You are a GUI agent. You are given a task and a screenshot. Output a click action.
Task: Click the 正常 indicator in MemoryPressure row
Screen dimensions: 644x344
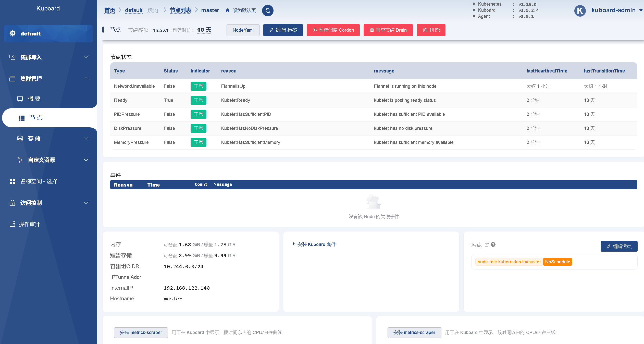point(199,142)
